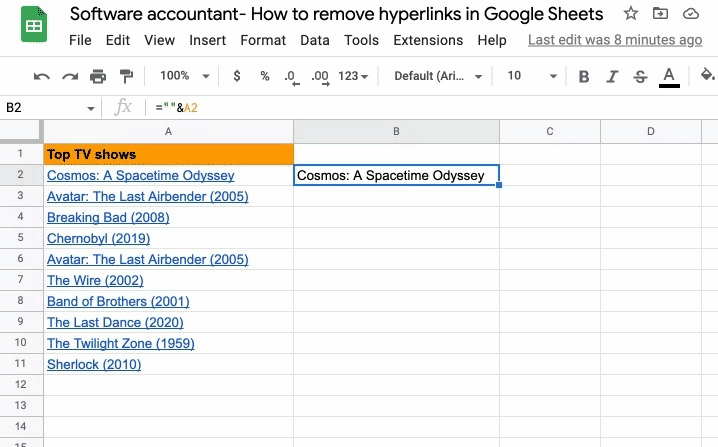Undo the last action
Screen dimensions: 718x447
point(42,76)
